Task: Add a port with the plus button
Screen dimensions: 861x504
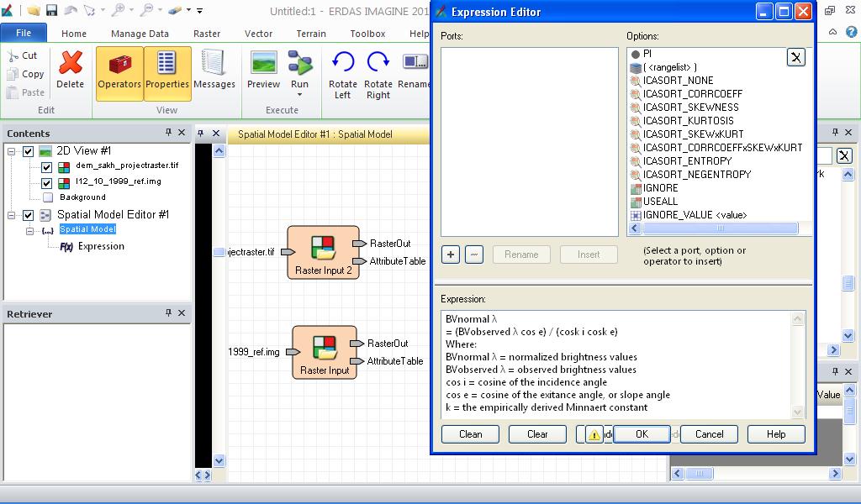Action: 451,255
